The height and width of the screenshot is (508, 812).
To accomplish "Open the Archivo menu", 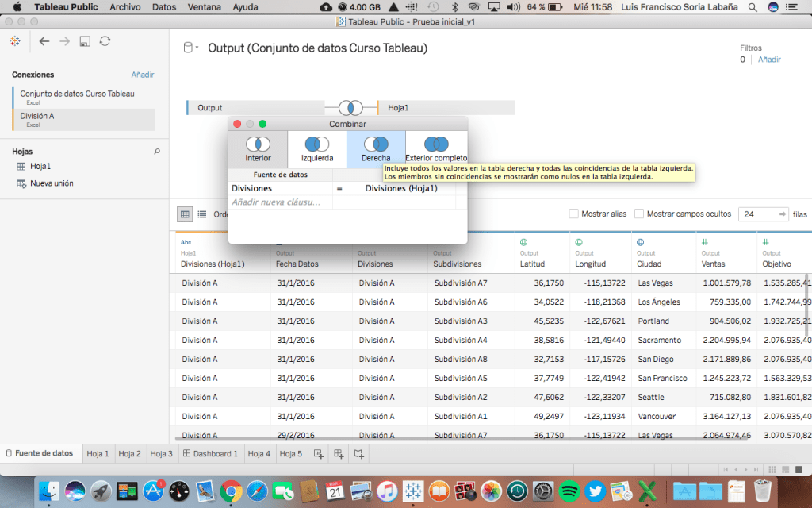I will (124, 7).
